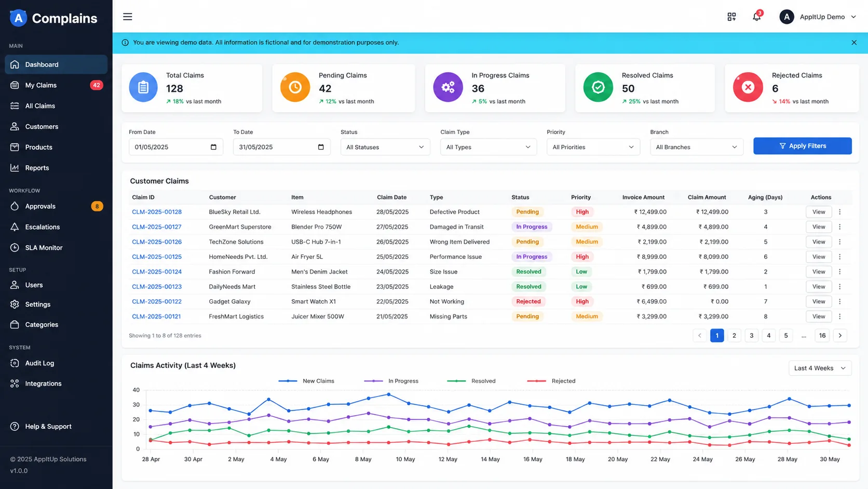The width and height of the screenshot is (868, 489).
Task: Toggle the hamburger sidebar menu
Action: 127,17
